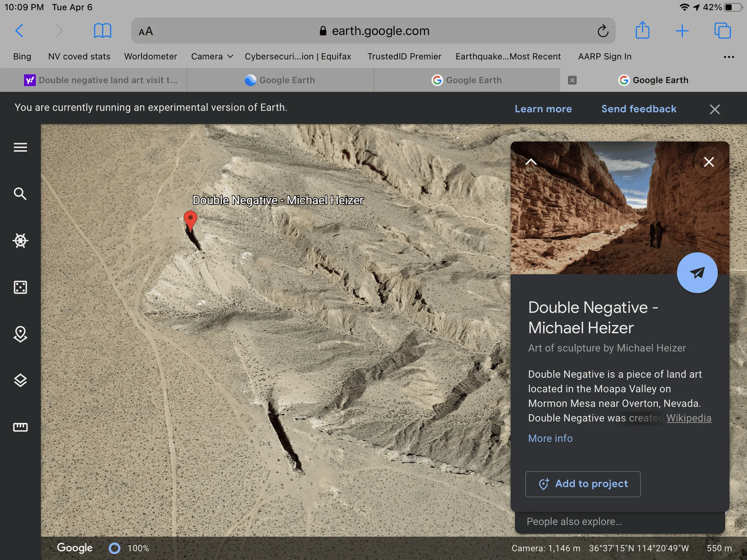Tap the earth.google.com address bar
747x560 pixels.
[373, 31]
